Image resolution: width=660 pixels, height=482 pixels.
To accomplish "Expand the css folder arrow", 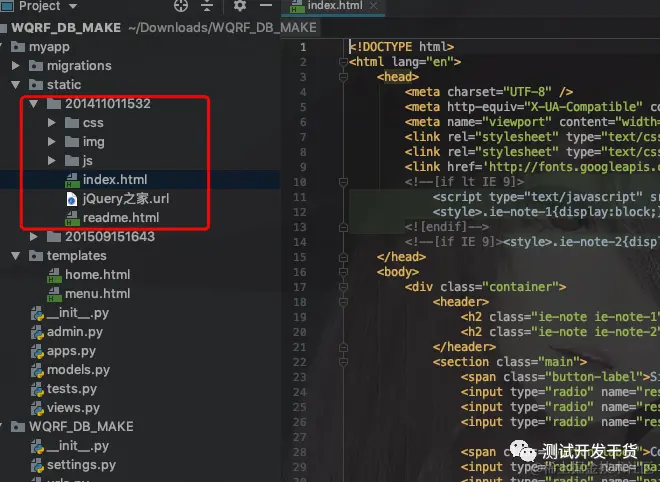I will click(52, 122).
